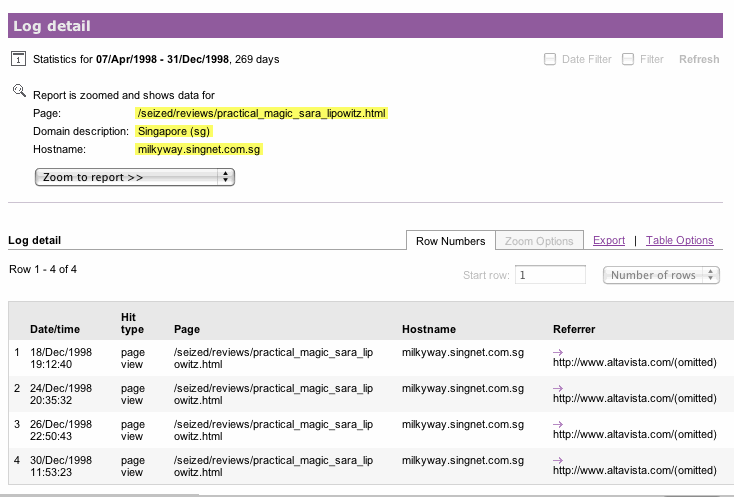Screen dimensions: 734x497
Task: Click the highlighted Page path value
Action: point(261,114)
